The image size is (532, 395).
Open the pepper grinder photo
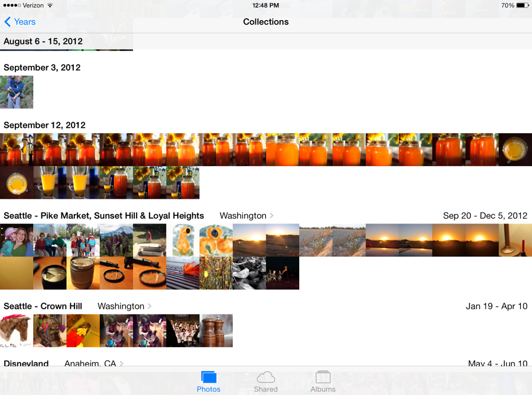(x=216, y=331)
